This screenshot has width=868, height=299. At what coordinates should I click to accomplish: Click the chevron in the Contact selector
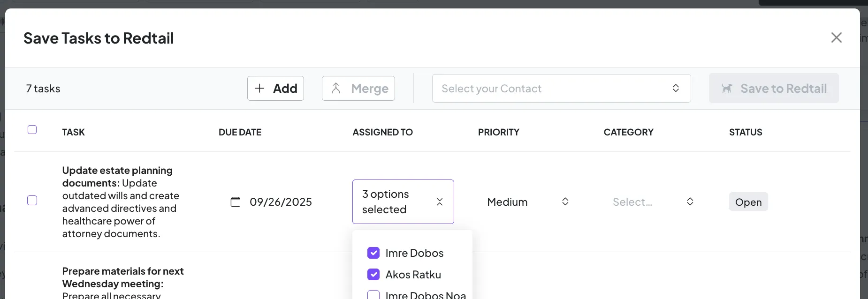pyautogui.click(x=676, y=88)
